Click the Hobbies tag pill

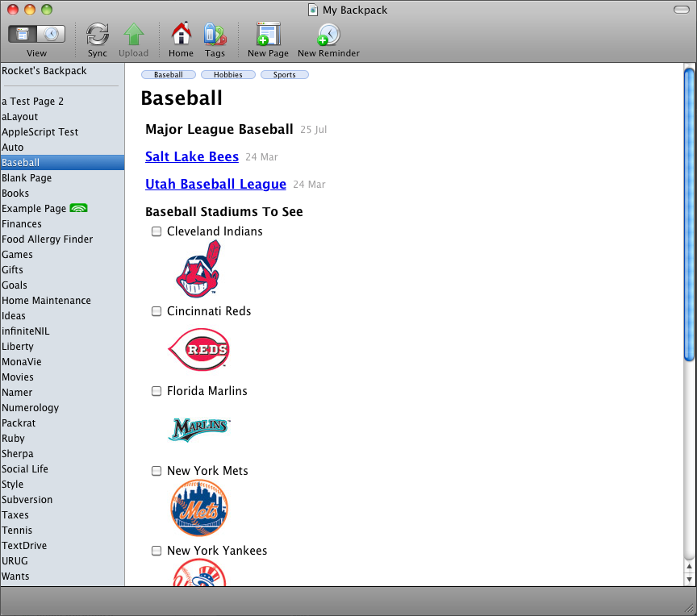click(x=228, y=75)
